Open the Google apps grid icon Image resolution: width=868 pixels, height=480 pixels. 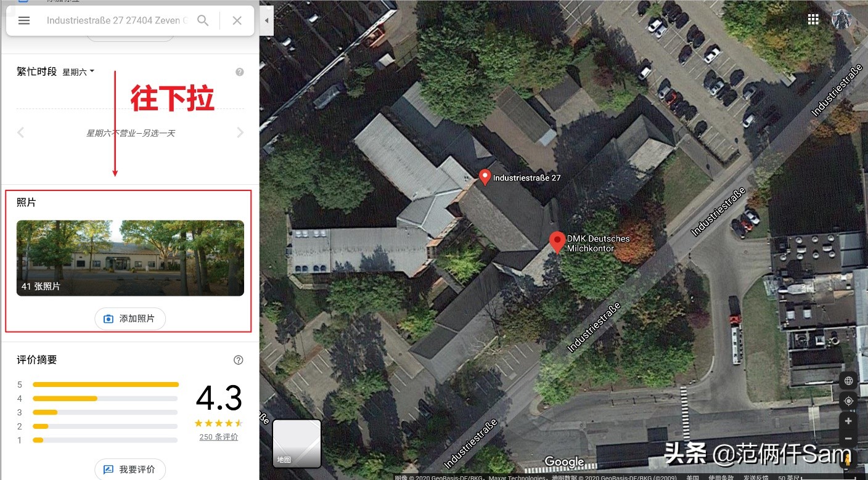pos(814,19)
